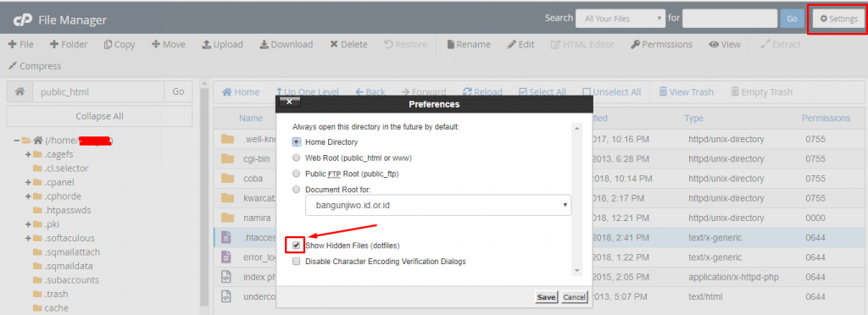Click the home icon beside path field

click(x=20, y=91)
